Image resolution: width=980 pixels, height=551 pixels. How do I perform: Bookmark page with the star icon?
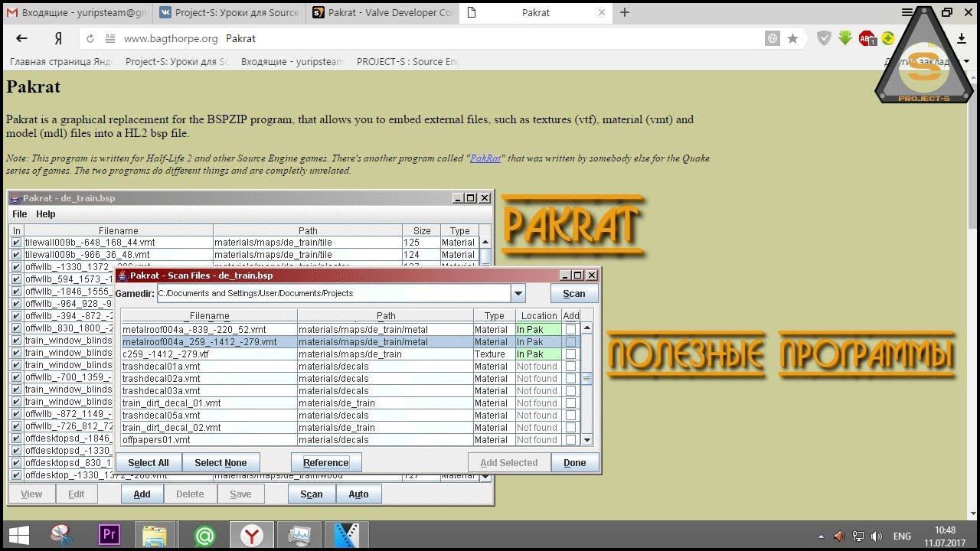793,38
